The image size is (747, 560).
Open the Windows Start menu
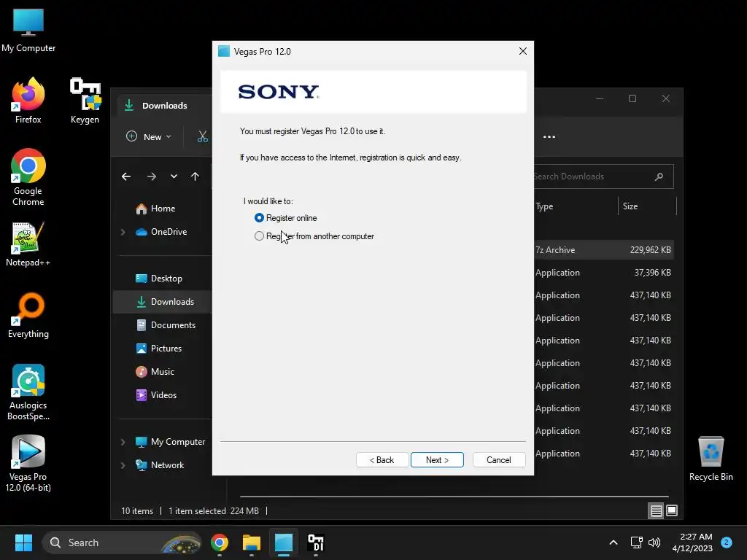point(23,542)
